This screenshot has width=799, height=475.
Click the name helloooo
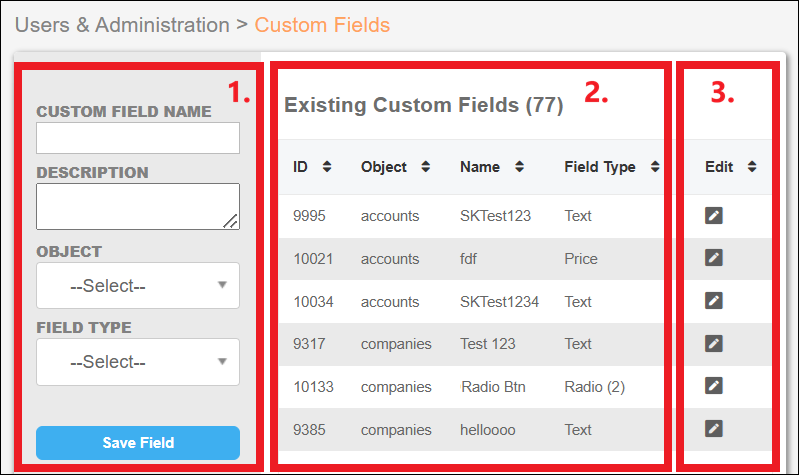488,430
